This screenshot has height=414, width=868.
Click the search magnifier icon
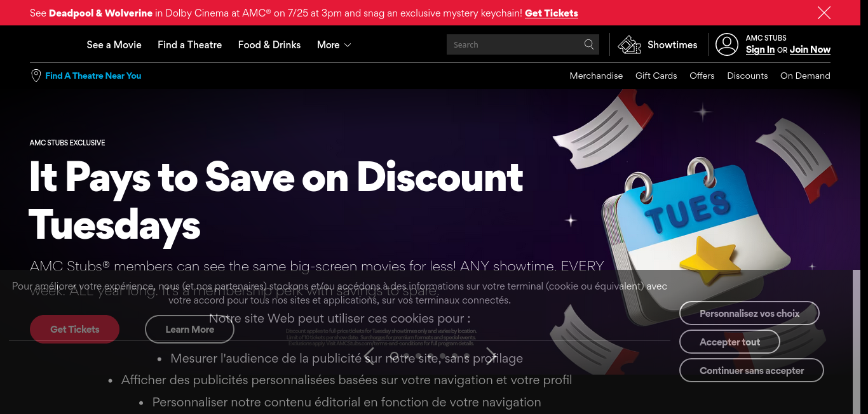(589, 44)
